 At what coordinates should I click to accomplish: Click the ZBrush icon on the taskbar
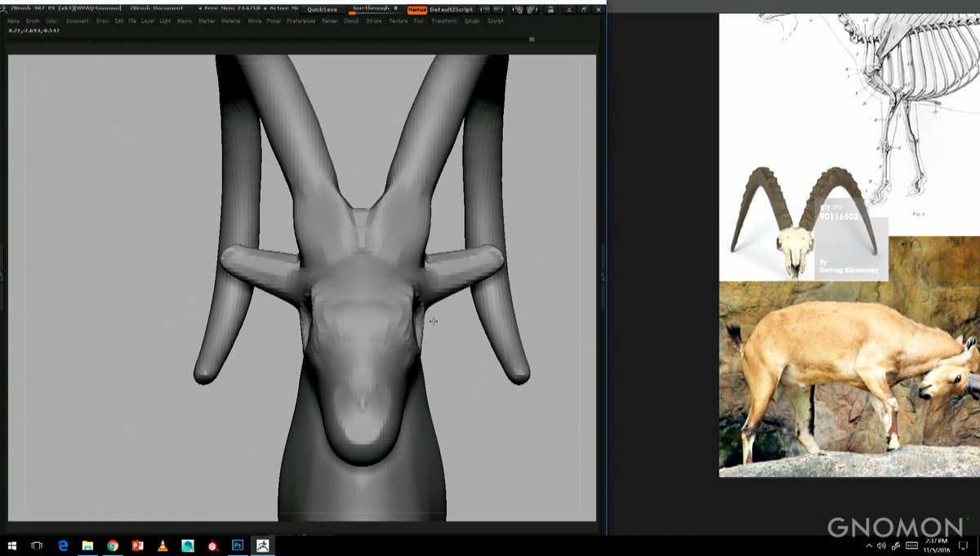[262, 544]
